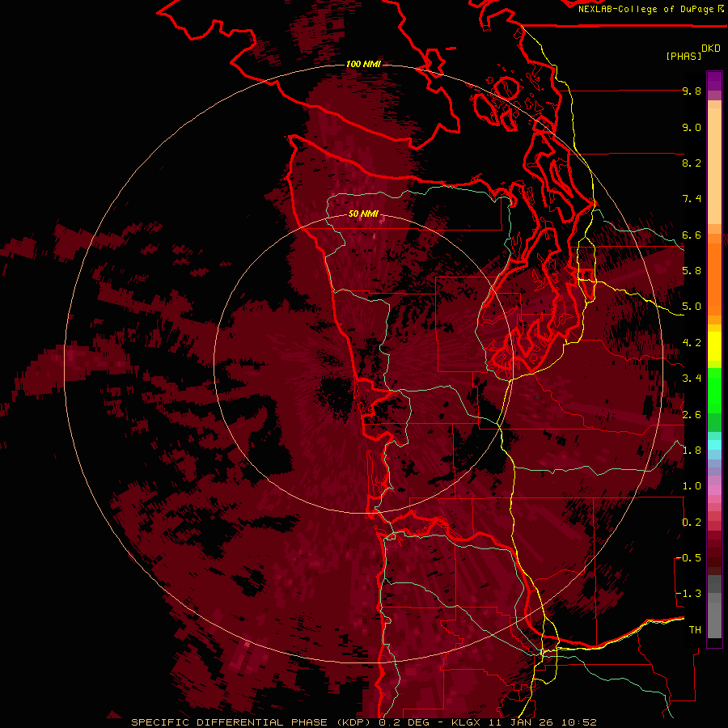The height and width of the screenshot is (728, 728).
Task: Pick the peach band of the color scale
Action: (714, 167)
